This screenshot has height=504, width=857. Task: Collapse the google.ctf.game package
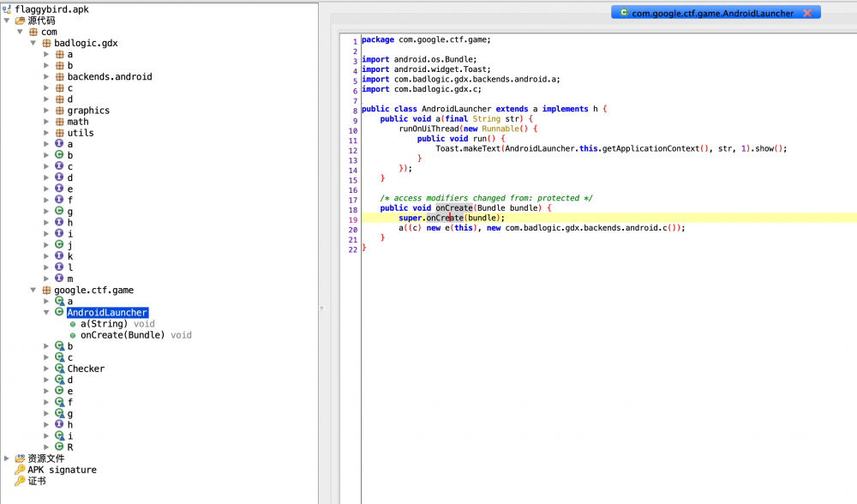click(x=33, y=291)
